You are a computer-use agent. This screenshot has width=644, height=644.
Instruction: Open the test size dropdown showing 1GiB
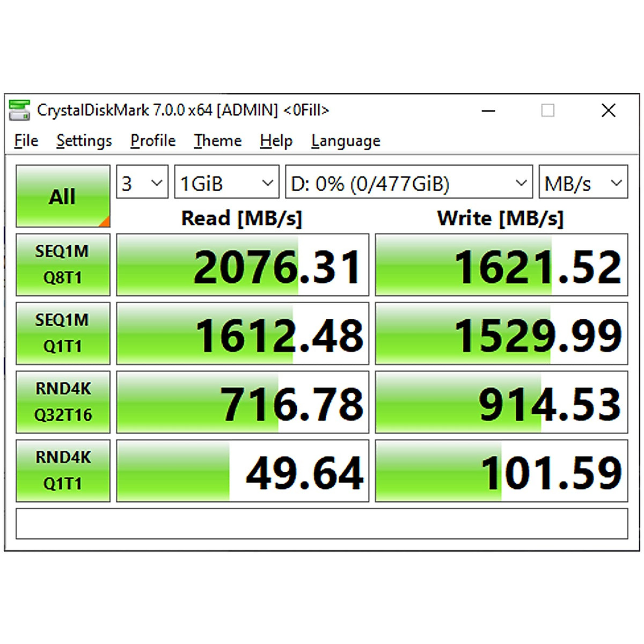tap(226, 182)
